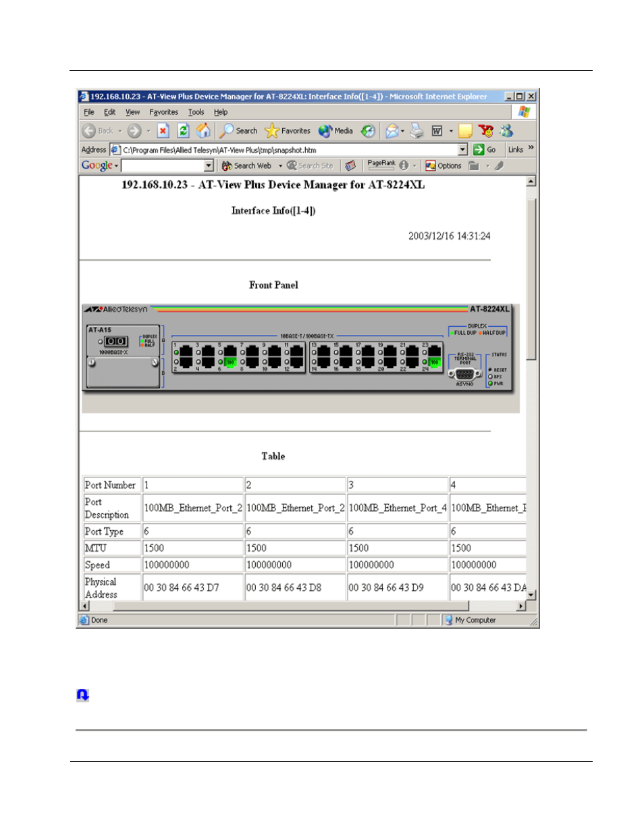Click the PageRank indicator

point(381,164)
